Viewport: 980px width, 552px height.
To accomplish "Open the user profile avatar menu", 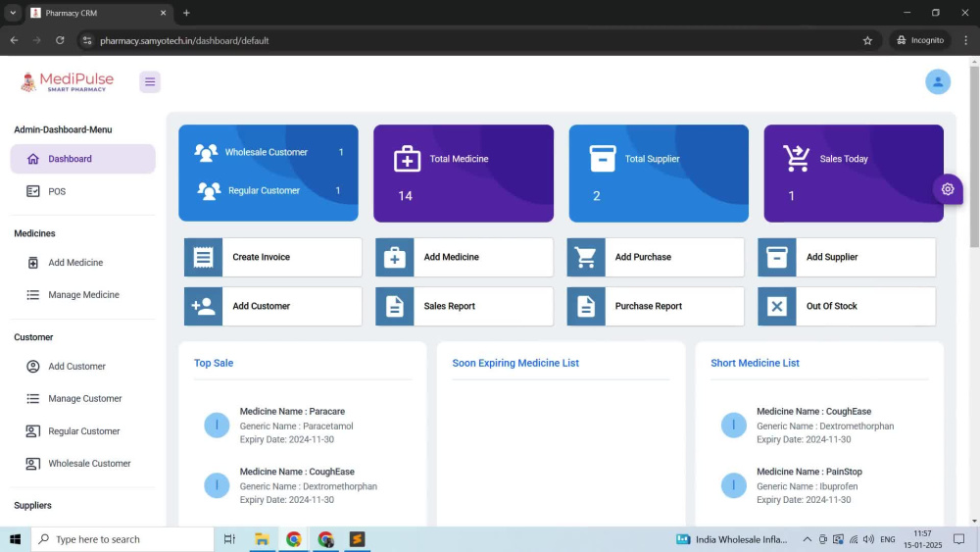I will (938, 82).
